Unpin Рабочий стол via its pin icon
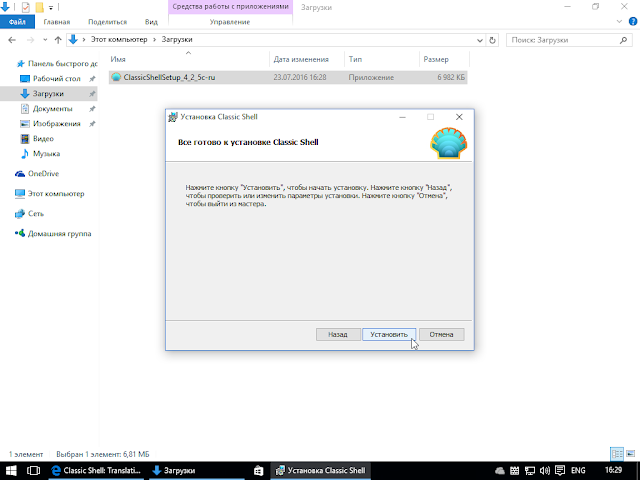This screenshot has height=480, width=640. click(92, 78)
